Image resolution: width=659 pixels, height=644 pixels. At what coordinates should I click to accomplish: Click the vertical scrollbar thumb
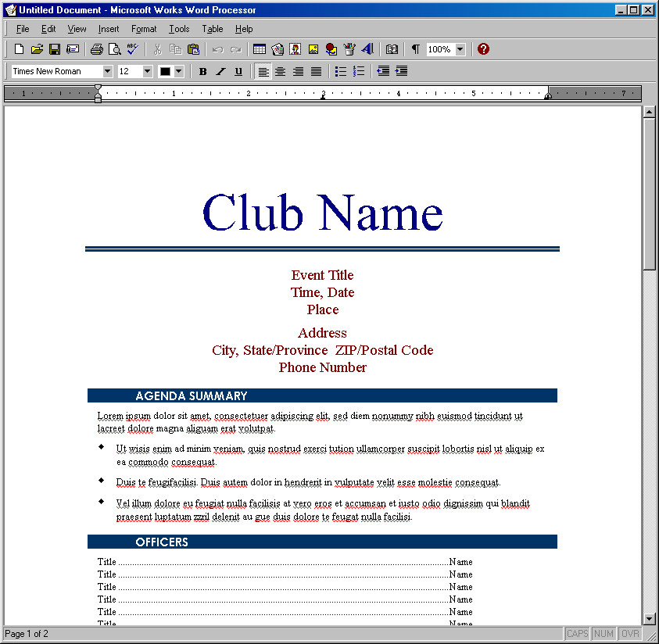pyautogui.click(x=649, y=193)
